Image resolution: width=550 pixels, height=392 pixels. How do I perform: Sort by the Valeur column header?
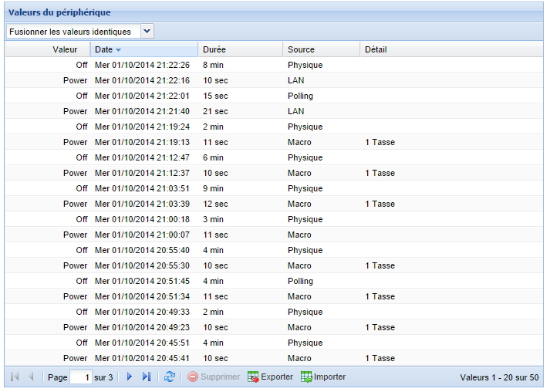pyautogui.click(x=47, y=49)
